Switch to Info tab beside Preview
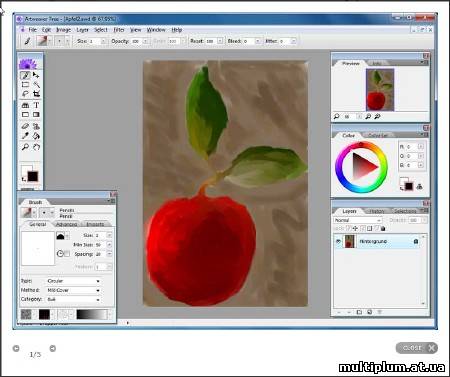Viewport: 450px width, 377px height. [377, 63]
